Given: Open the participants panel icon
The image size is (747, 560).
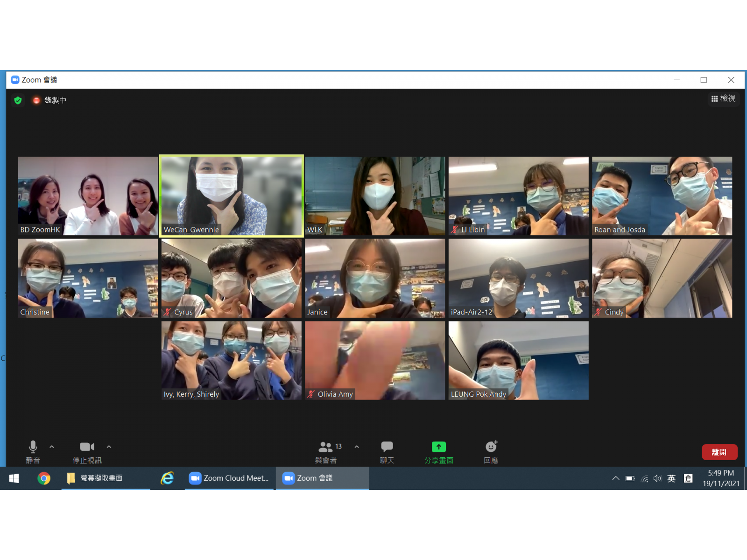Looking at the screenshot, I should click(x=325, y=447).
